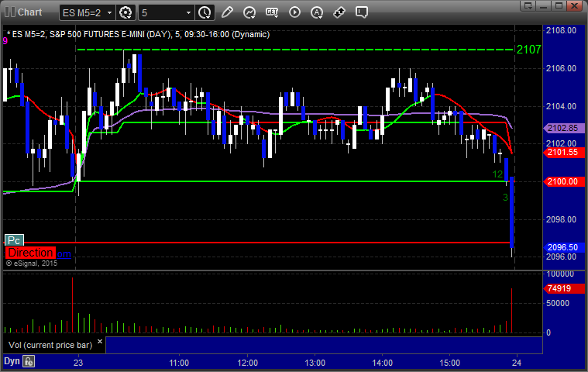The height and width of the screenshot is (372, 588).
Task: Open the symbol settings gear menu
Action: point(126,12)
